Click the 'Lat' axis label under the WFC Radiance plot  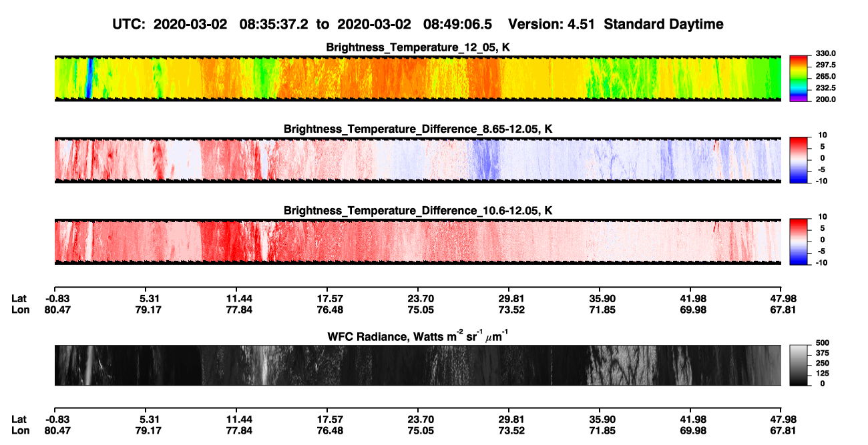pos(19,419)
